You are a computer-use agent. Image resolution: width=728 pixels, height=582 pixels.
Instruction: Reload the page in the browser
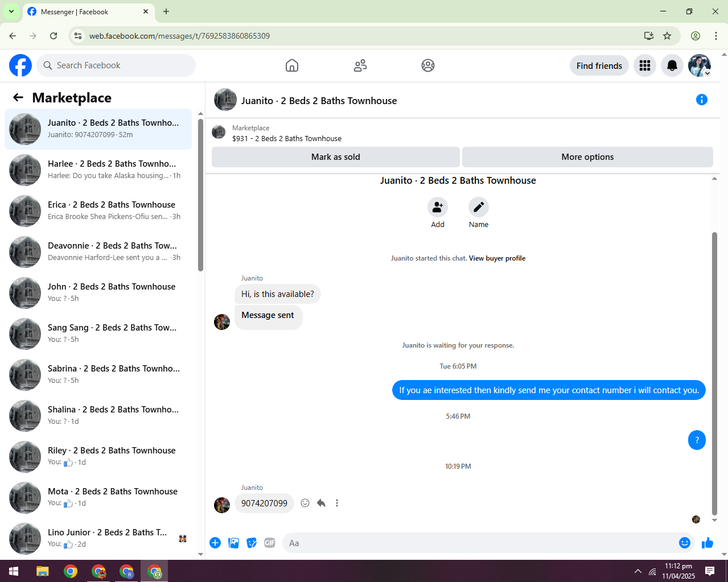click(54, 36)
